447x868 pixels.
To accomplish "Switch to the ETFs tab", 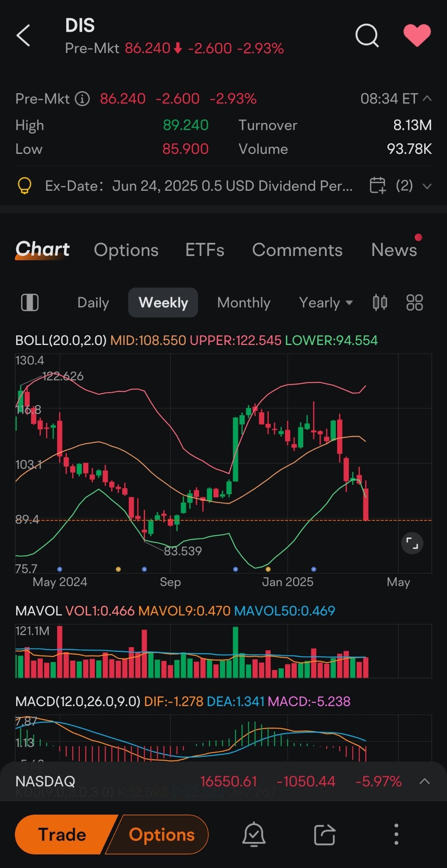I will 205,250.
